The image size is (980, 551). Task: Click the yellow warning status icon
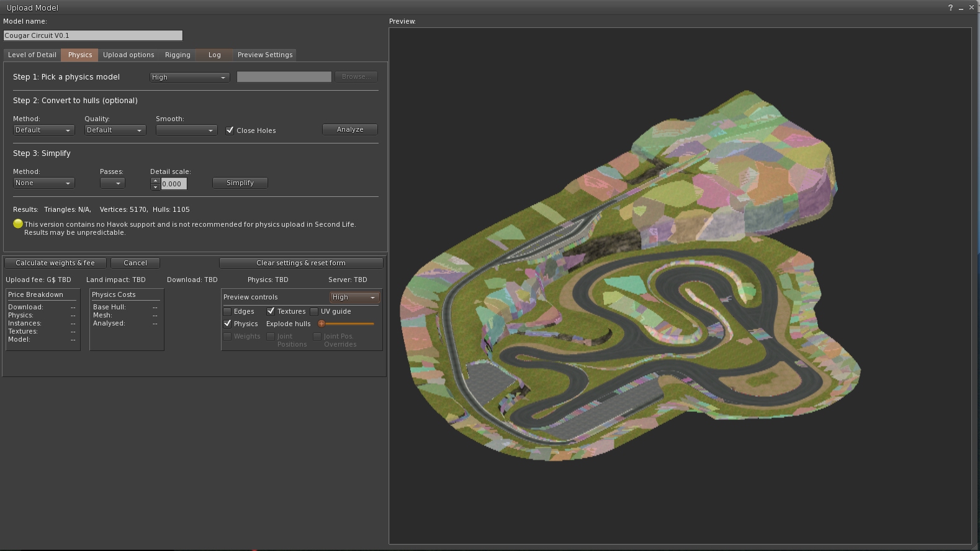pyautogui.click(x=18, y=224)
